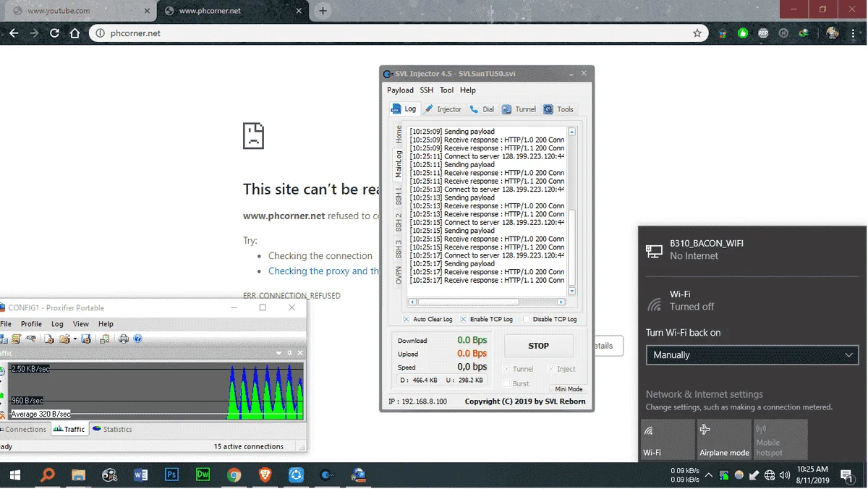The image size is (868, 489).
Task: Expand the Manually Wi-Fi dropdown
Action: click(x=752, y=355)
